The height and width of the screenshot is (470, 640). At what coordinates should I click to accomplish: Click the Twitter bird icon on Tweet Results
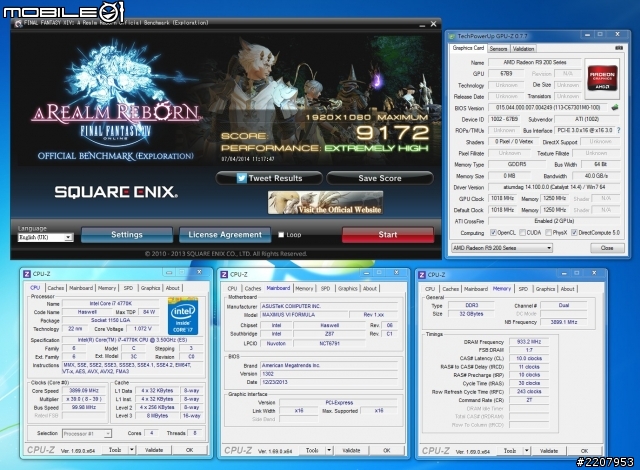241,178
